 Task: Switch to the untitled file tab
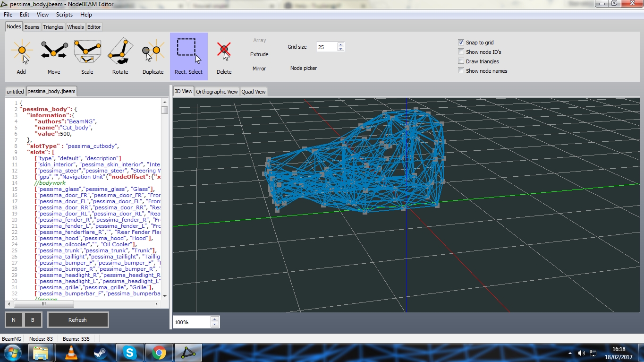point(15,92)
